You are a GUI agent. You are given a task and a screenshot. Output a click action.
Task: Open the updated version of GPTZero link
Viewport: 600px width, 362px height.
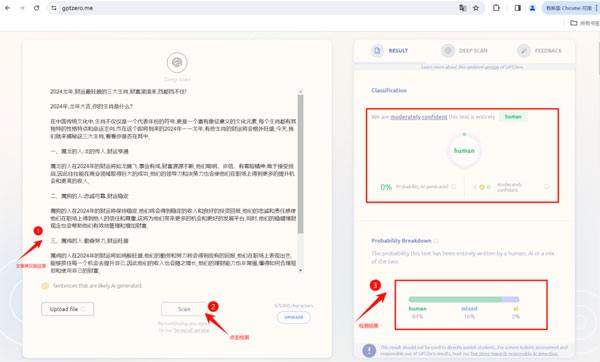point(492,67)
